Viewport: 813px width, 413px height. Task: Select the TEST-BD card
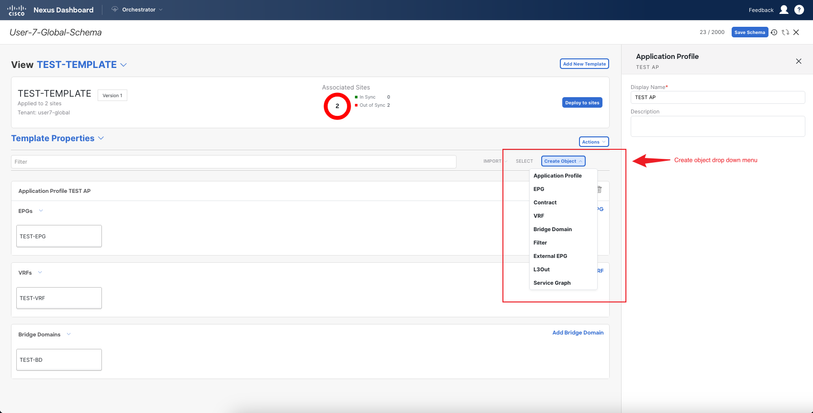click(x=59, y=360)
